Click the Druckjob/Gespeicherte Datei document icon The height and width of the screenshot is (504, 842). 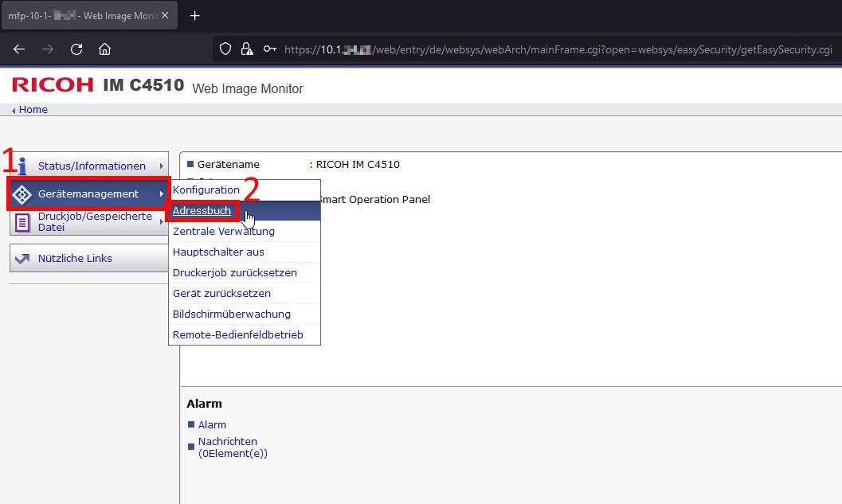(22, 222)
